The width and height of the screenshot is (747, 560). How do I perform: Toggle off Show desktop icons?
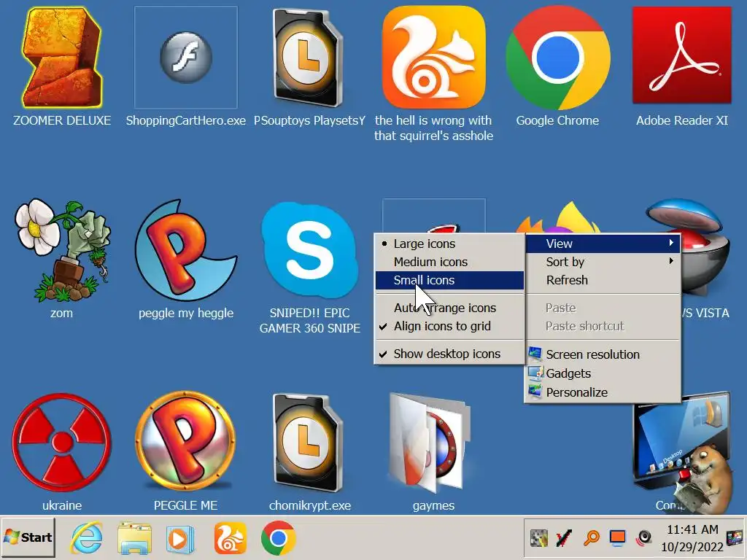click(449, 354)
